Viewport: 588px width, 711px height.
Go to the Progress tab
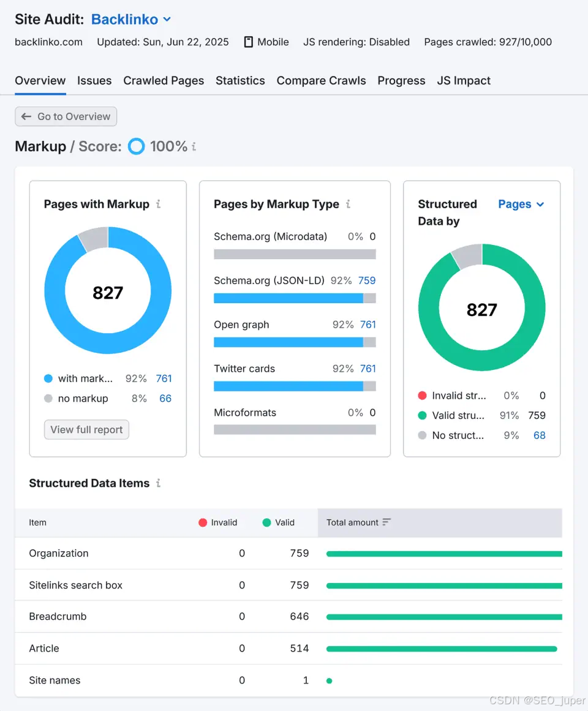click(x=402, y=81)
